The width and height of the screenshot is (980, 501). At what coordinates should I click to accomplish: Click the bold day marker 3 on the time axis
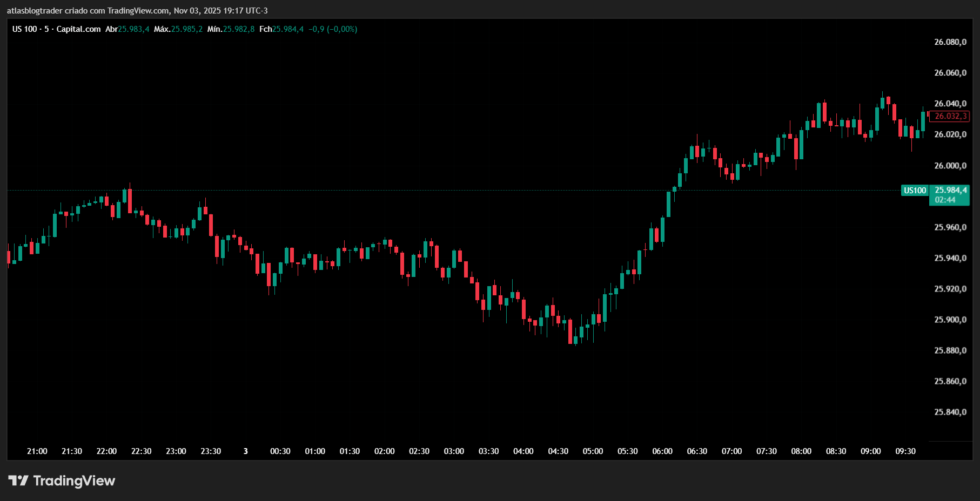coord(246,451)
